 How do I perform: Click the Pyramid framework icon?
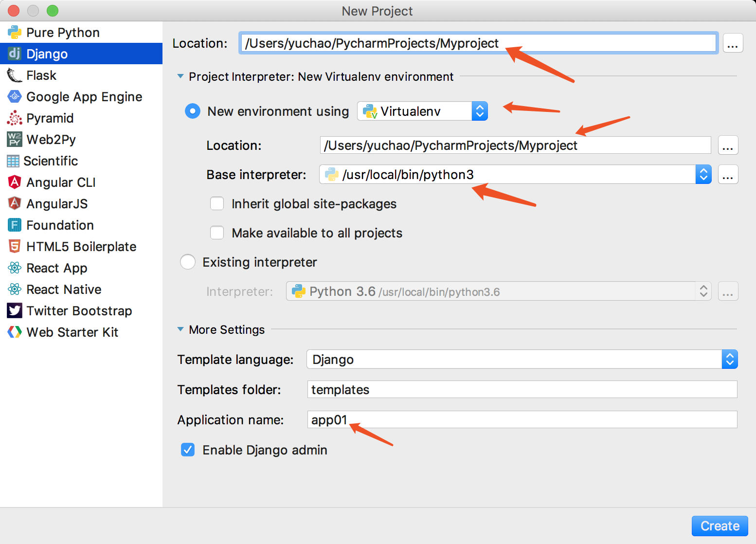point(15,118)
